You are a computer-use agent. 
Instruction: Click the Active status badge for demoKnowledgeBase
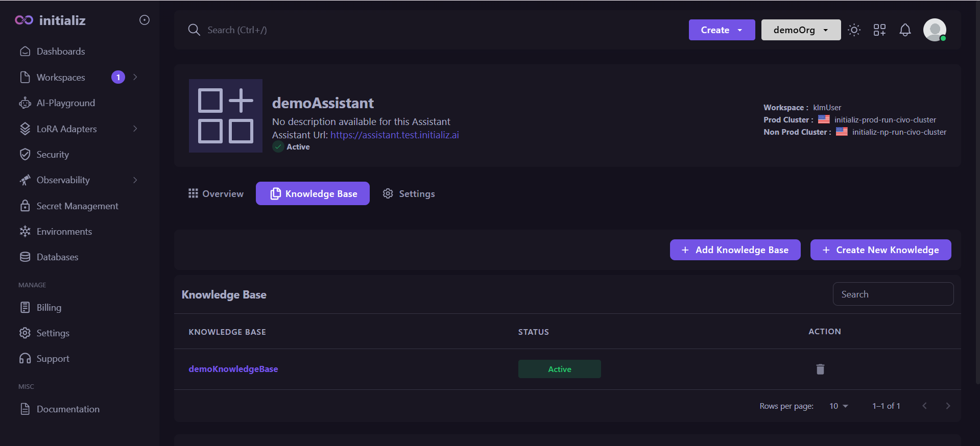pos(560,369)
